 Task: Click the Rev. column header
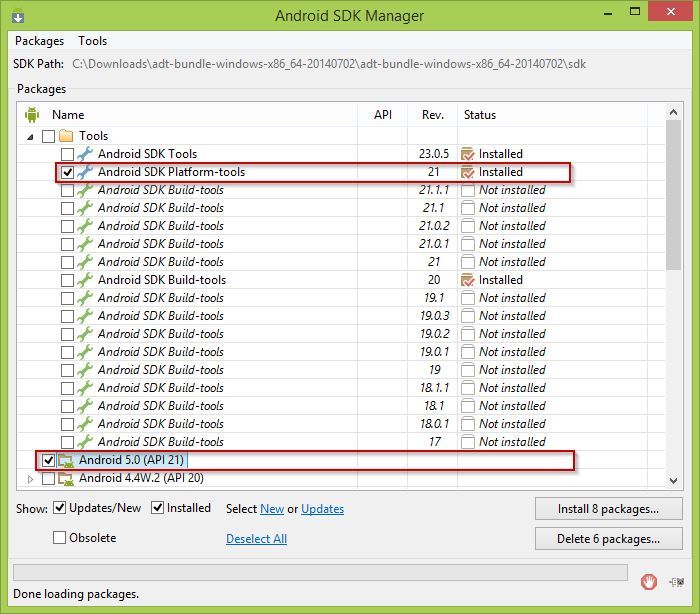(433, 115)
